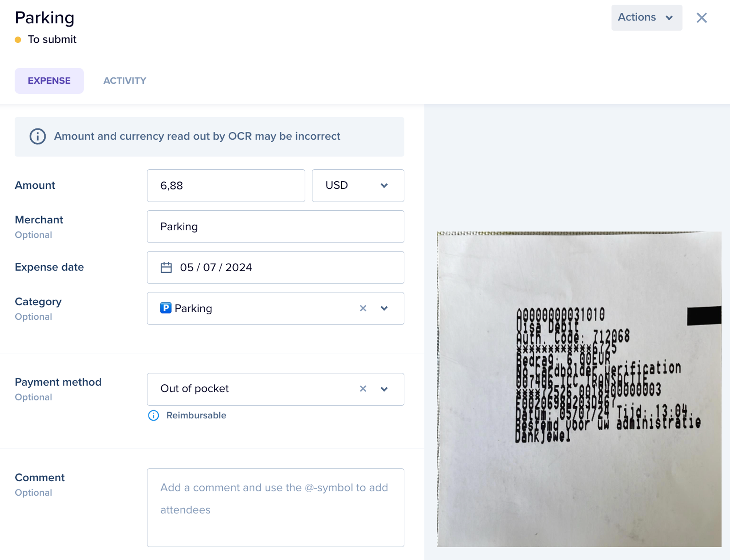Open the receipt image preview
Screen dimensions: 730x560
tap(579, 389)
